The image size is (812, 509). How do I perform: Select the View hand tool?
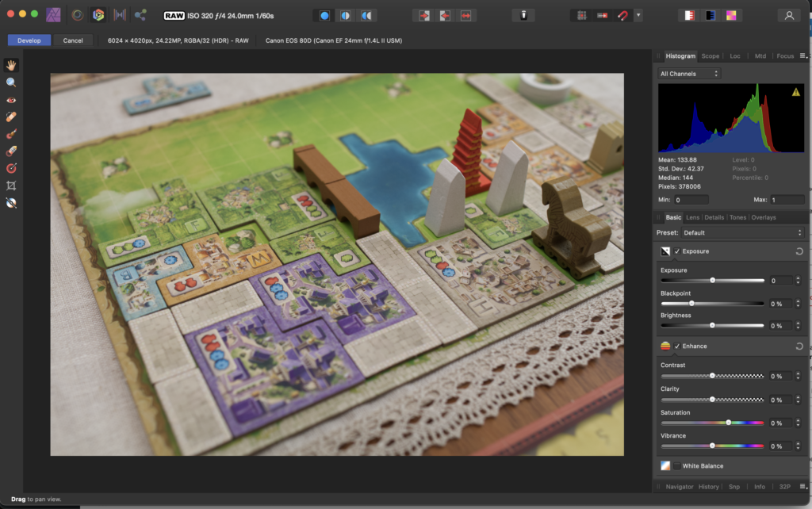(x=11, y=65)
